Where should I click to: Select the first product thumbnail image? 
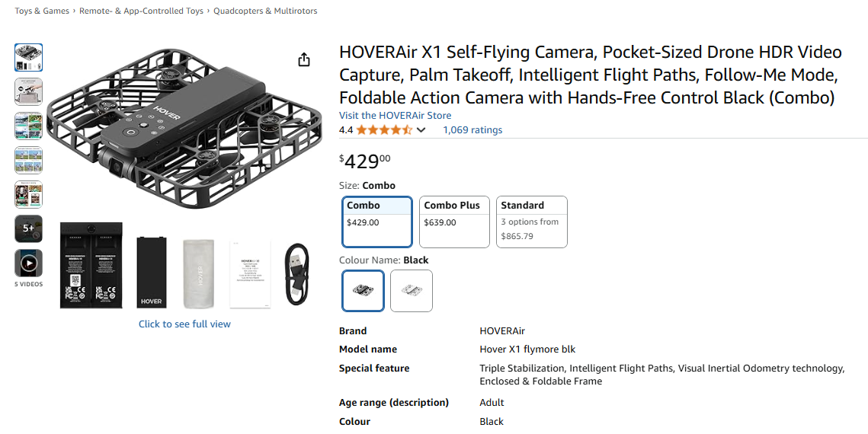28,57
